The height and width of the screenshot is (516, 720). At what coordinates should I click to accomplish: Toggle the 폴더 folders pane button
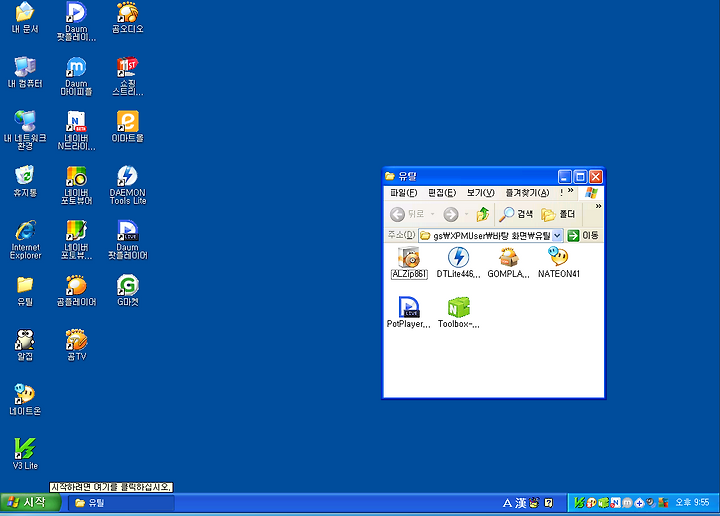click(x=558, y=214)
